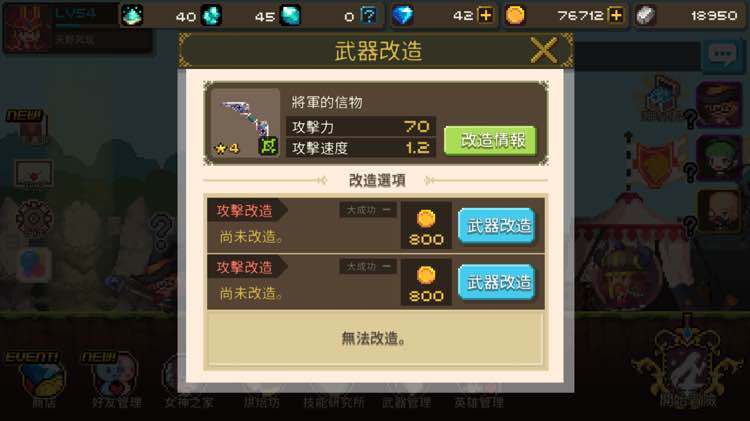Tap the green-haired hero portrait
The width and height of the screenshot is (750, 421).
click(x=720, y=158)
